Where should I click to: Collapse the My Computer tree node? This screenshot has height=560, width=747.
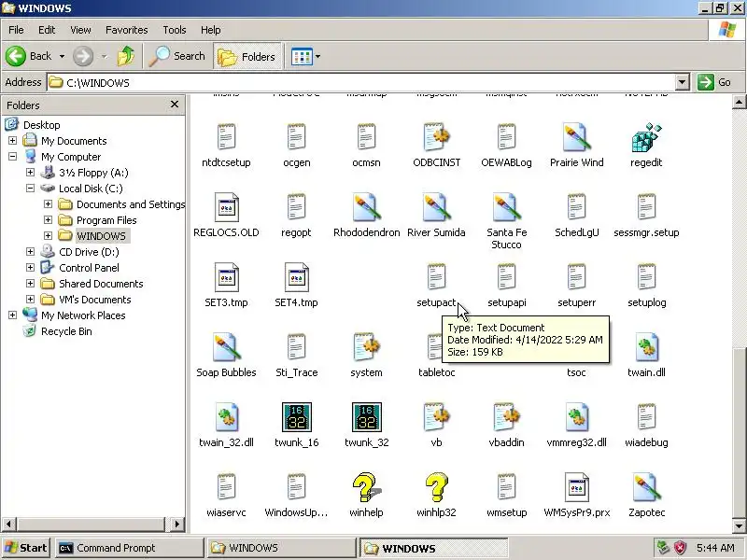tap(12, 156)
